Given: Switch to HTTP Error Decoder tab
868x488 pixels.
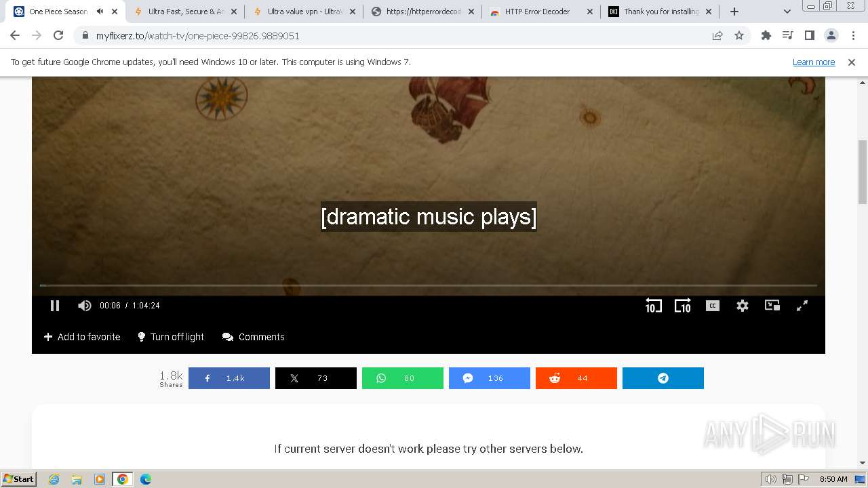Looking at the screenshot, I should [x=534, y=12].
